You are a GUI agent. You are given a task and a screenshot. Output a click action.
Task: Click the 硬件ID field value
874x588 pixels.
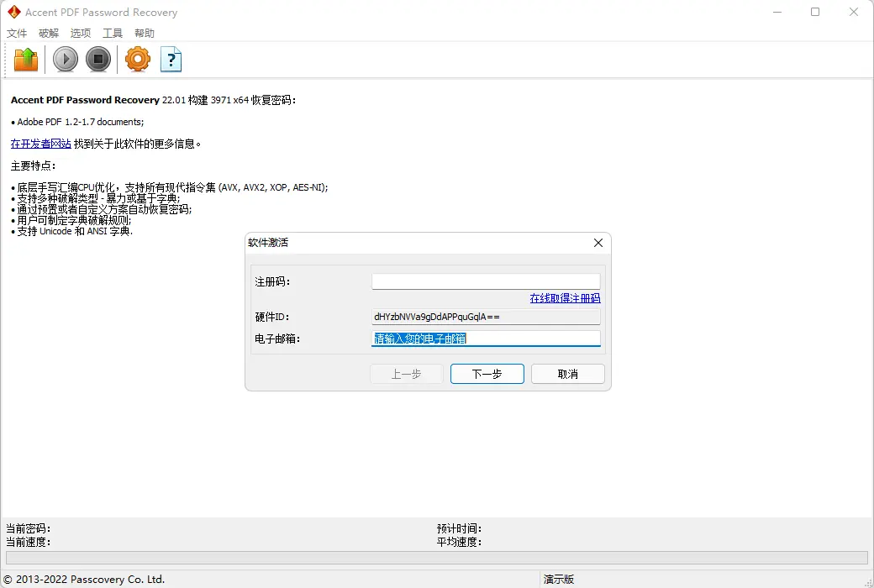point(486,317)
